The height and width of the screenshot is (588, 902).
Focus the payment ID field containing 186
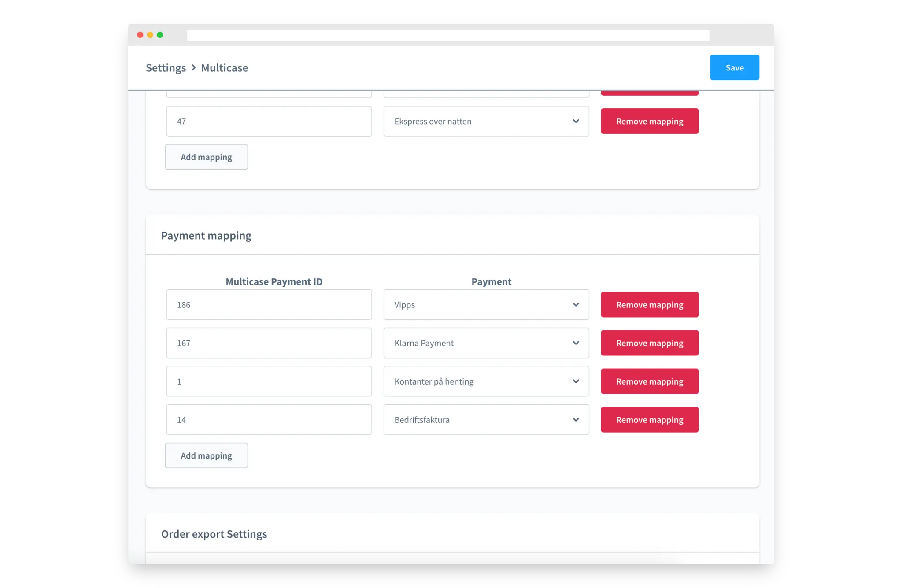click(x=269, y=305)
